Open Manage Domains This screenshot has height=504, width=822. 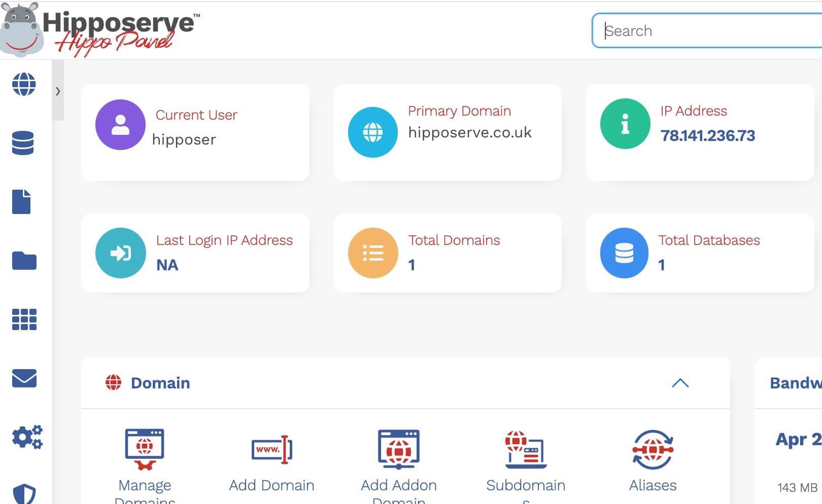pos(145,450)
